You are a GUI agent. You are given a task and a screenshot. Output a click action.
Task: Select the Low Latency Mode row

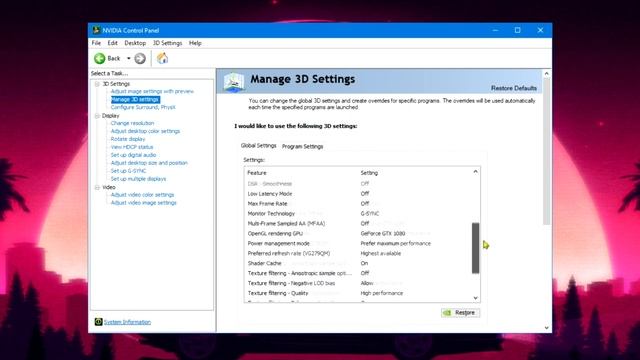point(358,194)
